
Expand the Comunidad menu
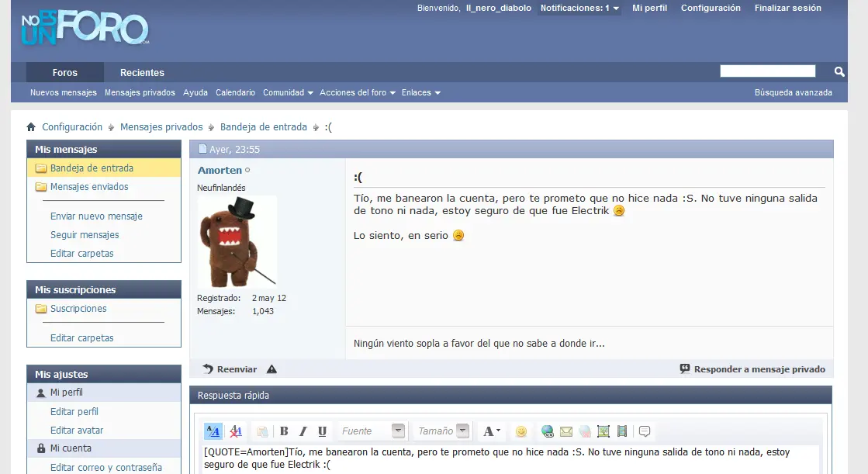point(288,92)
